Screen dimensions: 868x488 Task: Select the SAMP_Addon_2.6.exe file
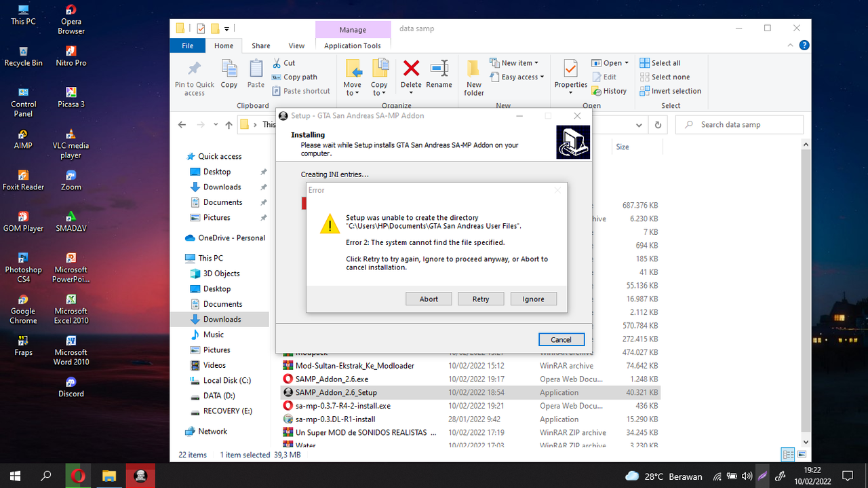(x=332, y=379)
